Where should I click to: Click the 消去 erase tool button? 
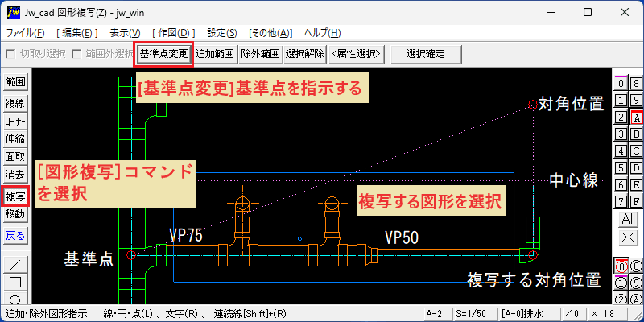15,175
